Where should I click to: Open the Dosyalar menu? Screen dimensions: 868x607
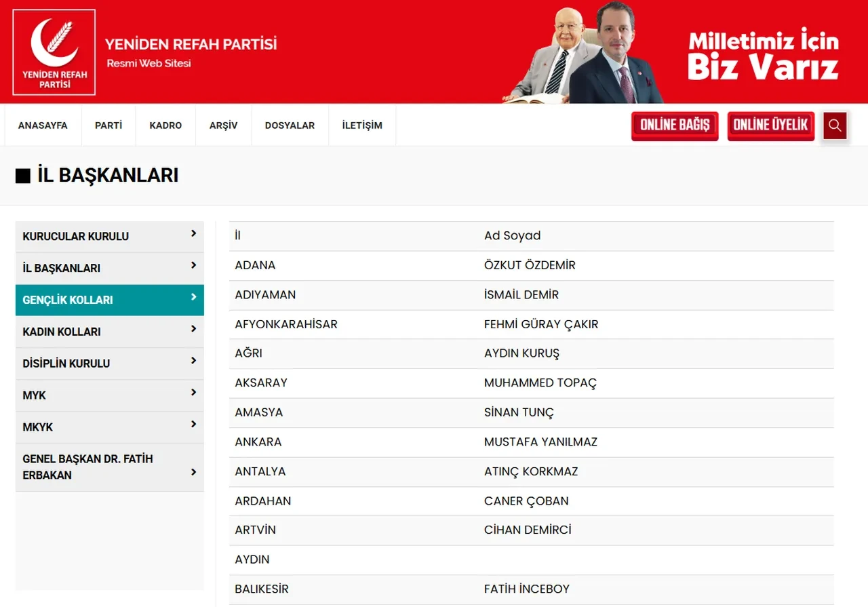pyautogui.click(x=290, y=125)
